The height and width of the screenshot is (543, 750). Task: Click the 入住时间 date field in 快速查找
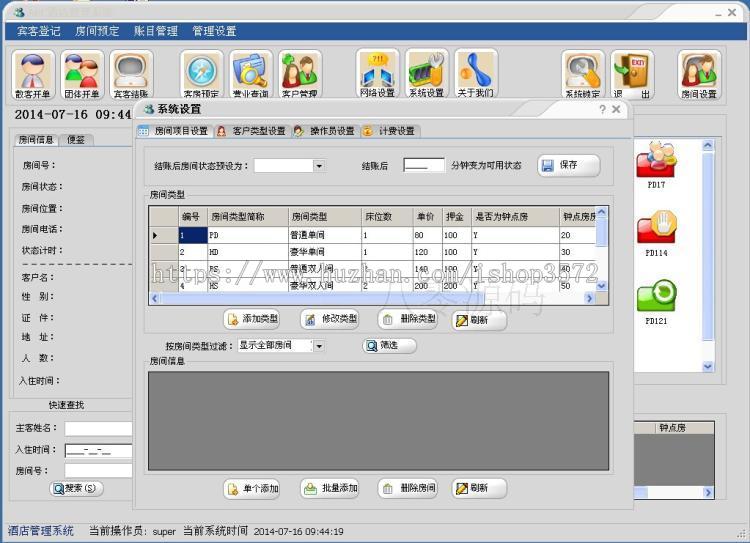click(x=98, y=451)
